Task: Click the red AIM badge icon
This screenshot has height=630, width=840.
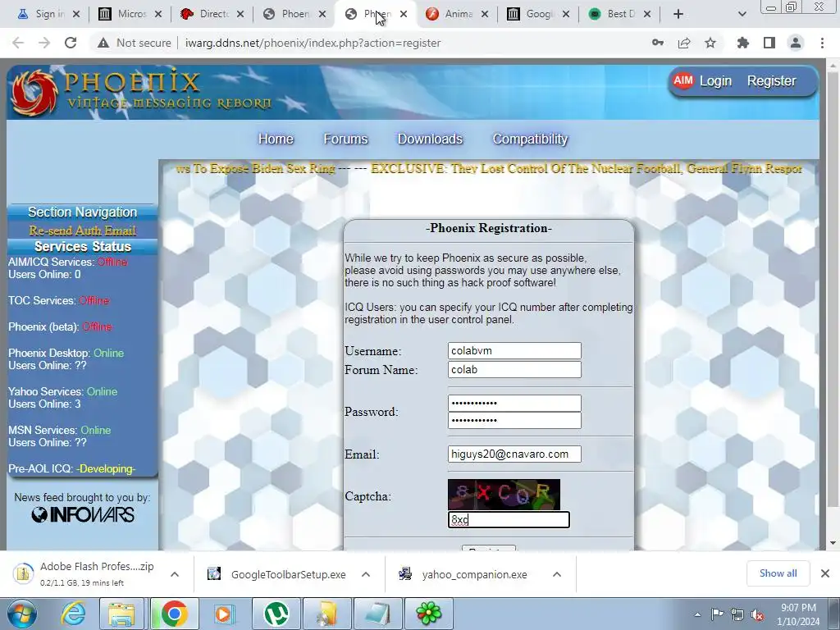Action: (682, 81)
